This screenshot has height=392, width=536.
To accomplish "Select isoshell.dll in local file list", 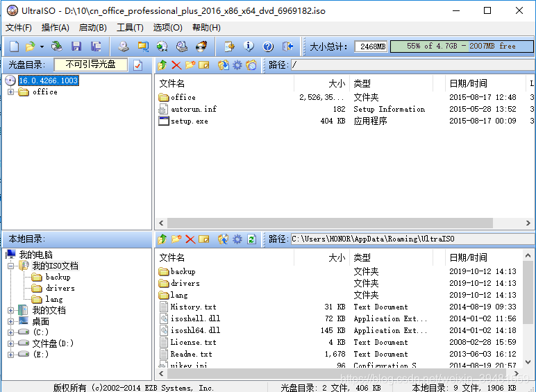I will pos(195,318).
